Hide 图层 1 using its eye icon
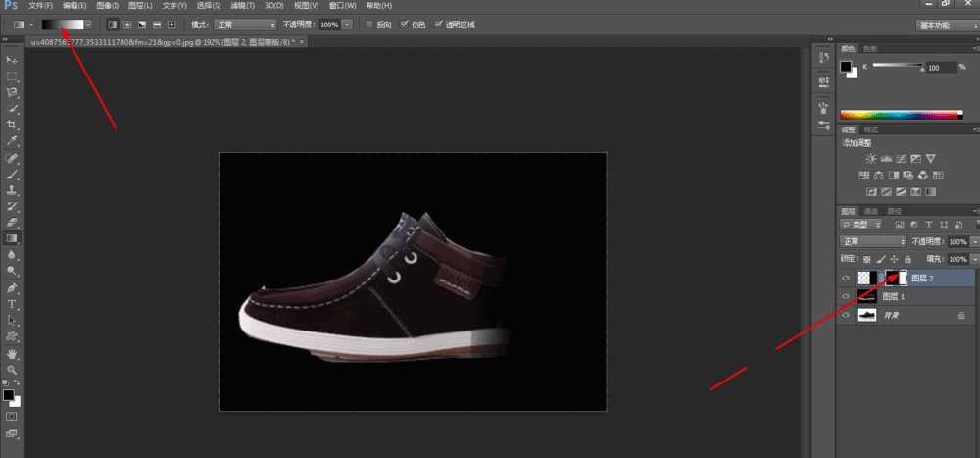 pos(846,296)
